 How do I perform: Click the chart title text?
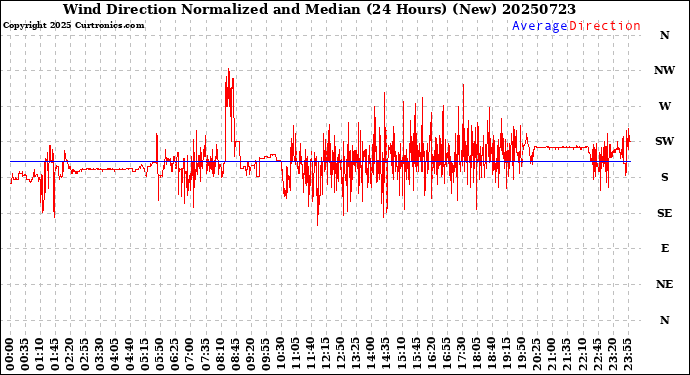319,9
